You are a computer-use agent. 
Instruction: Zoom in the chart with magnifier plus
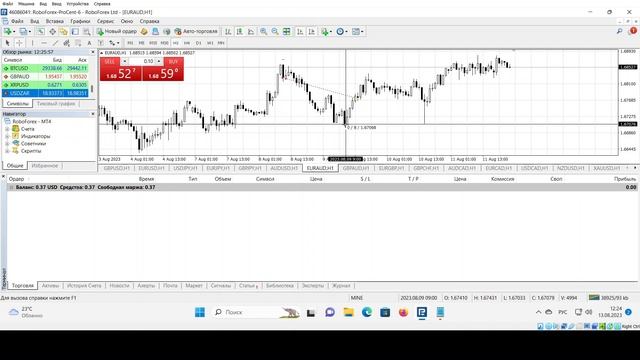tap(264, 31)
